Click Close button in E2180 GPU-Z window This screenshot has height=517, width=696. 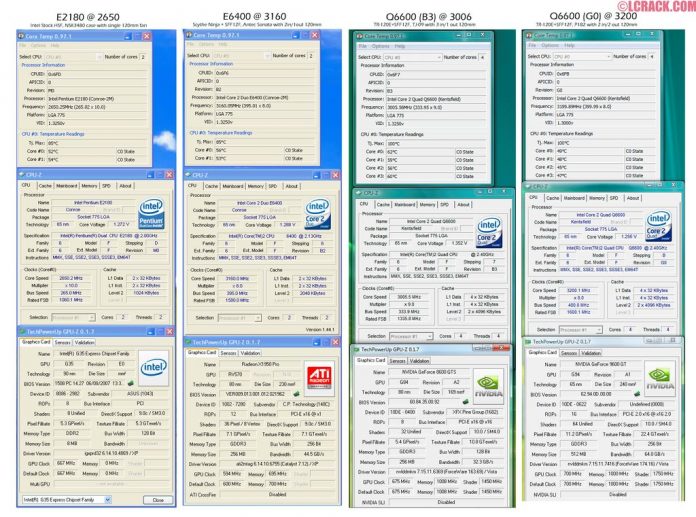pos(158,500)
